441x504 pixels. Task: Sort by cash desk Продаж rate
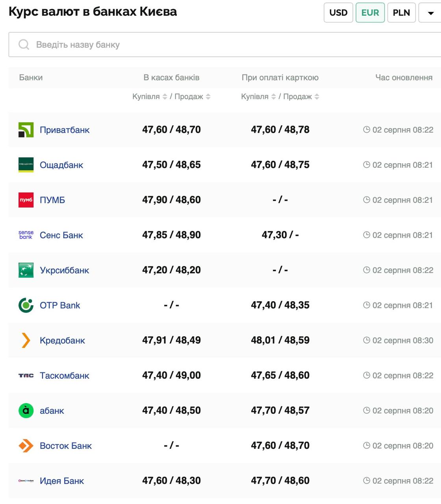[208, 96]
